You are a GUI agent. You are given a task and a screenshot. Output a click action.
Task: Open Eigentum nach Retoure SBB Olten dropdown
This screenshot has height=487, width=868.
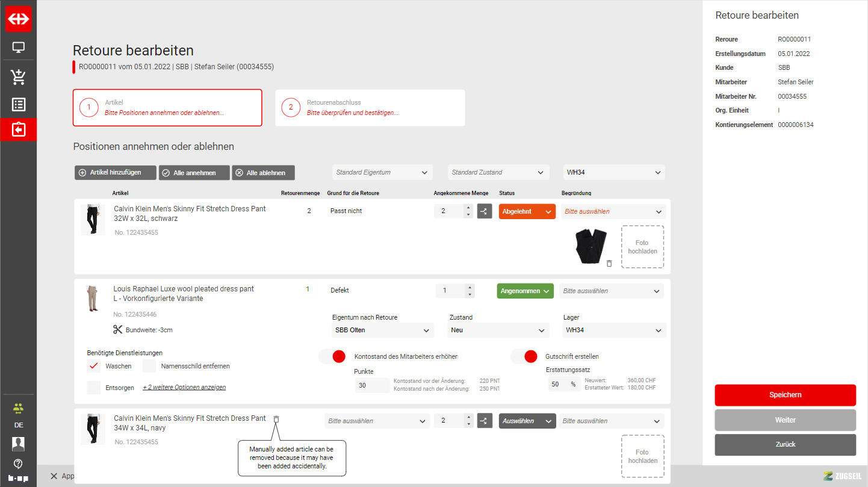point(382,330)
